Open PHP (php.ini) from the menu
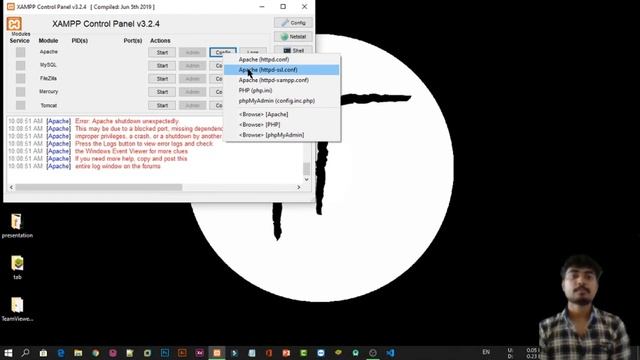This screenshot has width=640, height=360. coord(282,91)
